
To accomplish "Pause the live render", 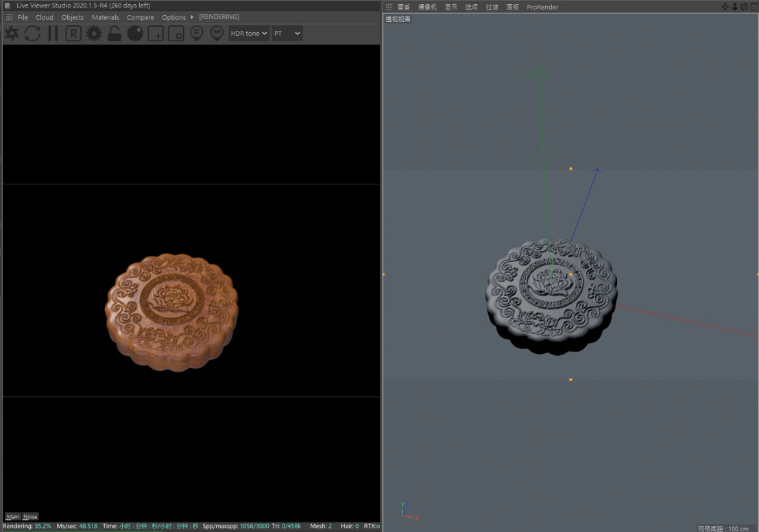I will coord(53,34).
